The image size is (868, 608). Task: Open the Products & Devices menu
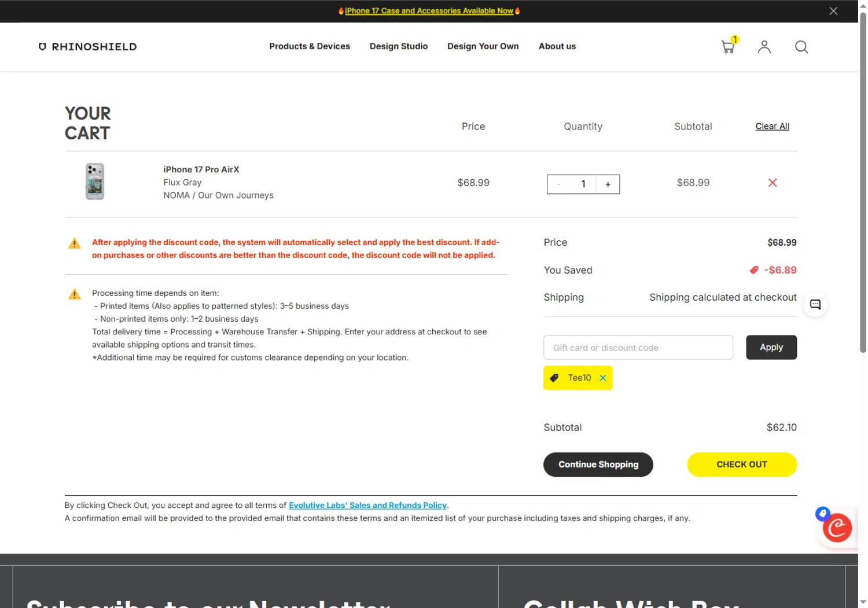pos(310,46)
